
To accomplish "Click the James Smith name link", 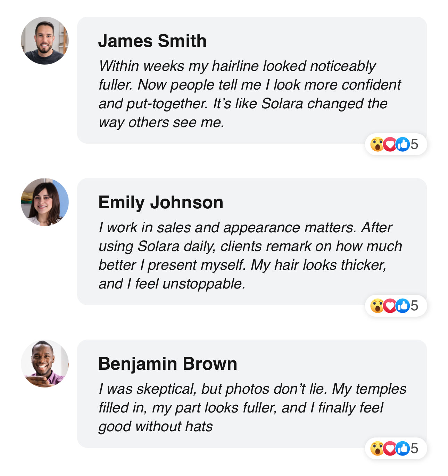I will click(x=152, y=41).
